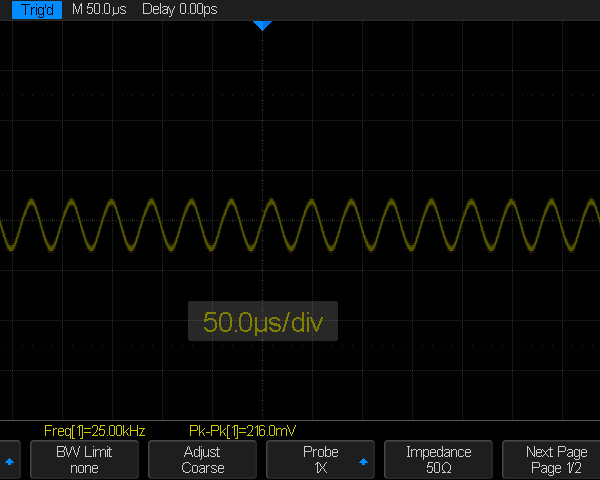Switch the Impedance 50Ω setting
Screen dimensions: 600x480
coord(438,460)
